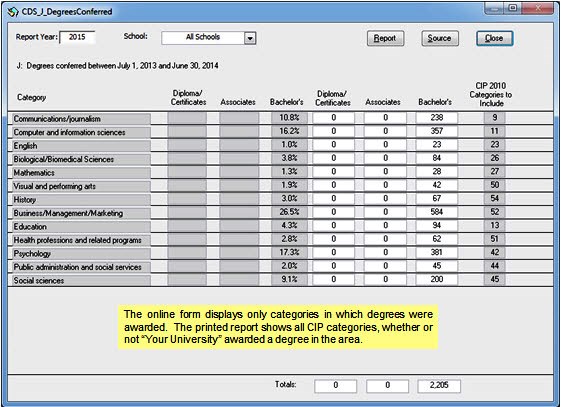Select History Bachelor's count 67
The height and width of the screenshot is (407, 561).
tap(436, 198)
